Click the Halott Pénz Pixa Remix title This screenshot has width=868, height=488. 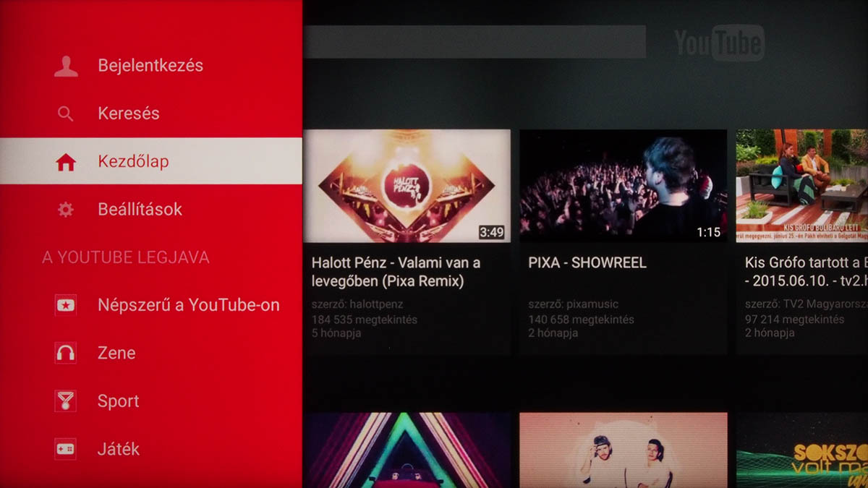pyautogui.click(x=396, y=272)
